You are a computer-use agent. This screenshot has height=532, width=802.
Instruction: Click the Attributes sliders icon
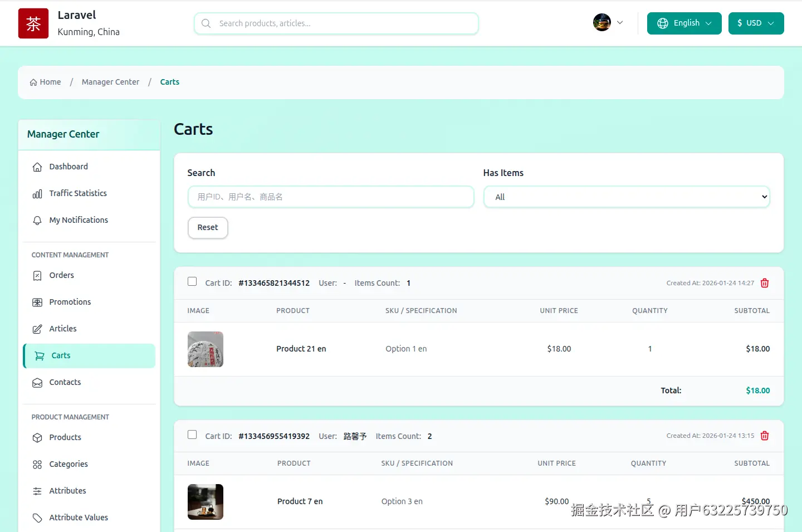[37, 491]
